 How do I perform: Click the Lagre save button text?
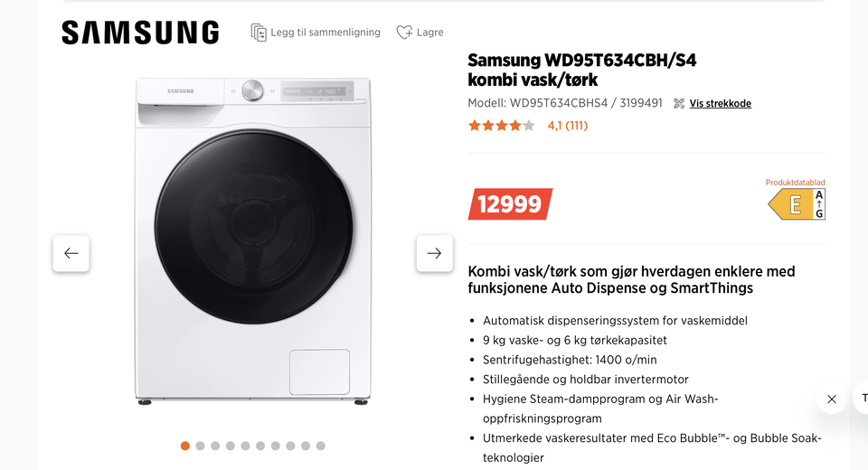click(430, 33)
